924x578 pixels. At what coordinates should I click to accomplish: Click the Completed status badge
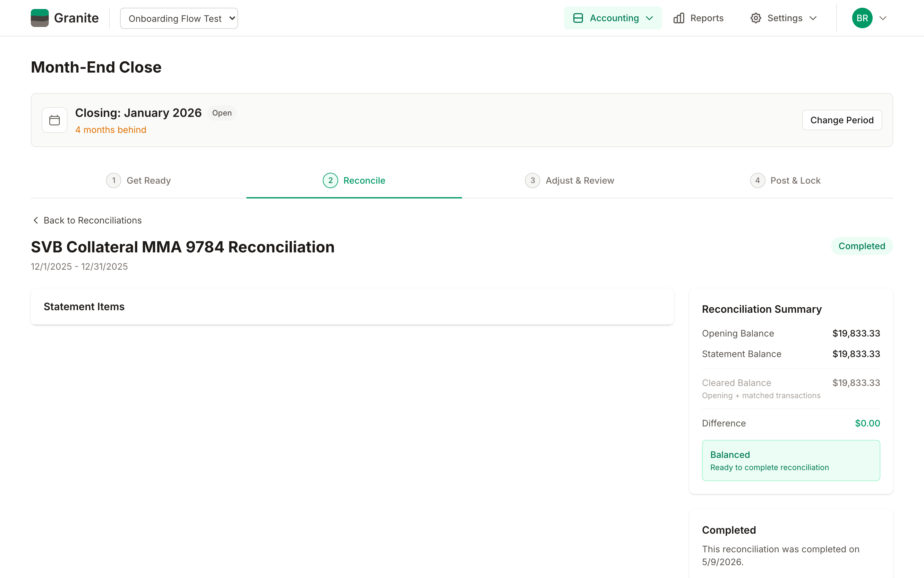[862, 246]
